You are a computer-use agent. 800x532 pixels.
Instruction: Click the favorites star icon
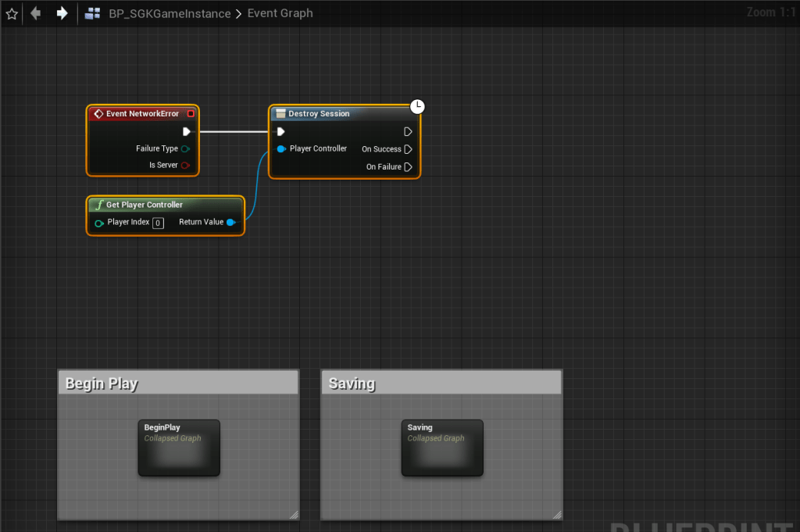tap(12, 13)
